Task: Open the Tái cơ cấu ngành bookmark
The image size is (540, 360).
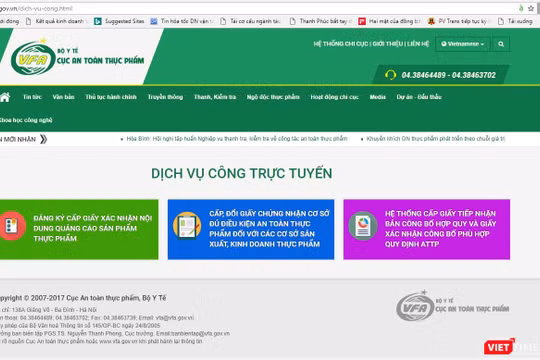Action: tap(251, 21)
